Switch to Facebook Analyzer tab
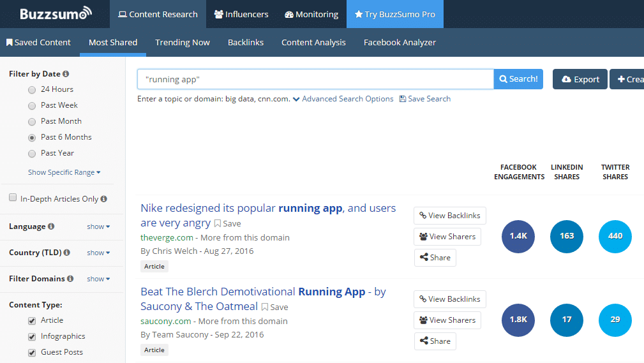Screen dimensions: 644x363 [x=400, y=42]
